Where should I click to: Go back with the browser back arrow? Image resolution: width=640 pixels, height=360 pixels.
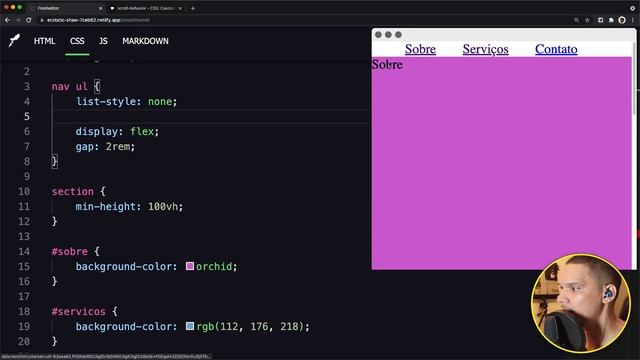point(7,20)
